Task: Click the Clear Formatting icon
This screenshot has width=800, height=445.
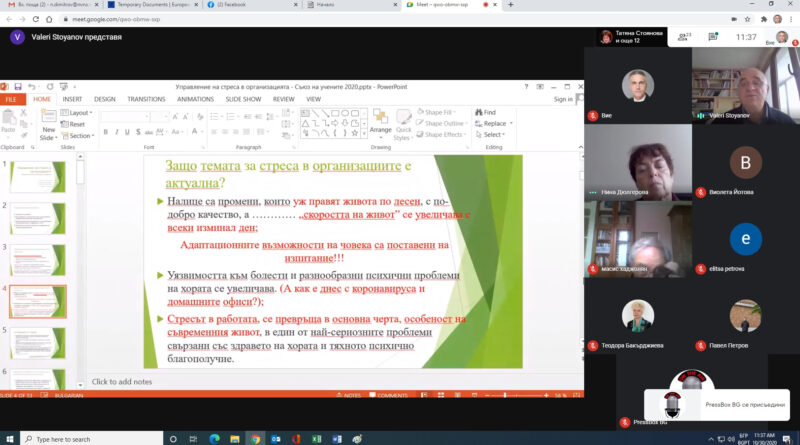Action: (x=200, y=116)
